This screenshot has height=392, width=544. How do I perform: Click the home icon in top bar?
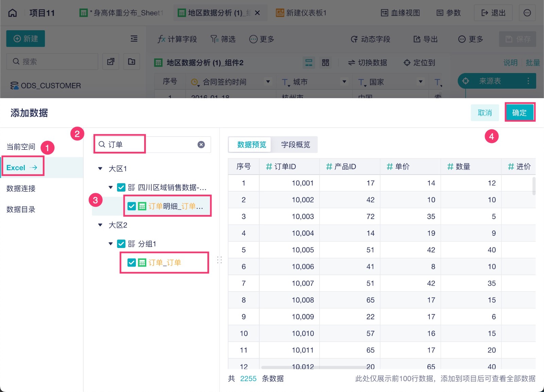[13, 13]
